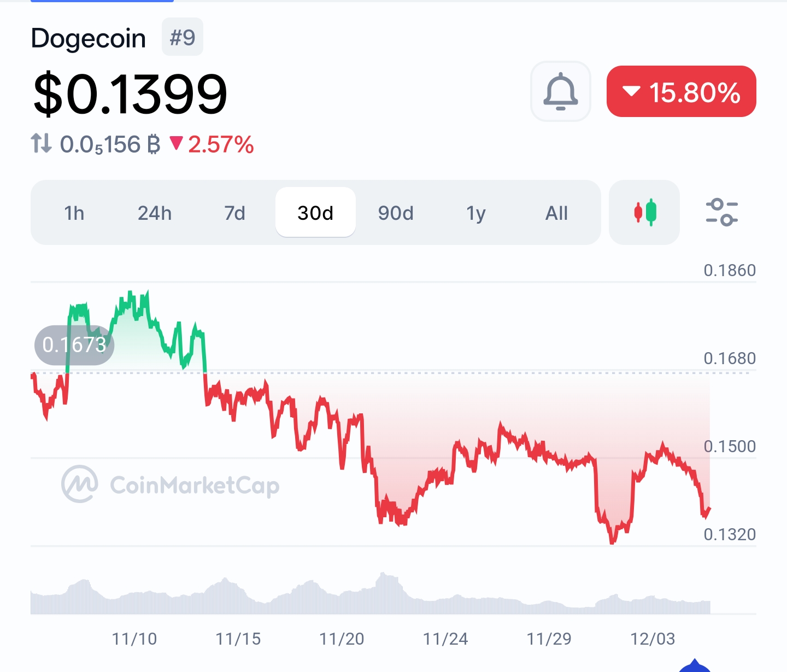Viewport: 787px width, 672px height.
Task: Tap the $0.1399 price value
Action: point(130,94)
